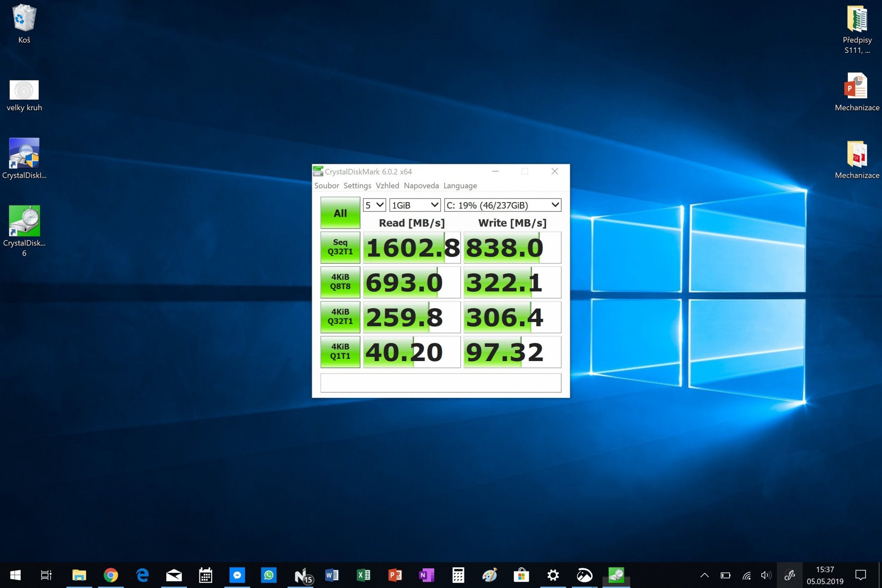882x588 pixels.
Task: Click the 322.1 write result
Action: pyautogui.click(x=512, y=283)
